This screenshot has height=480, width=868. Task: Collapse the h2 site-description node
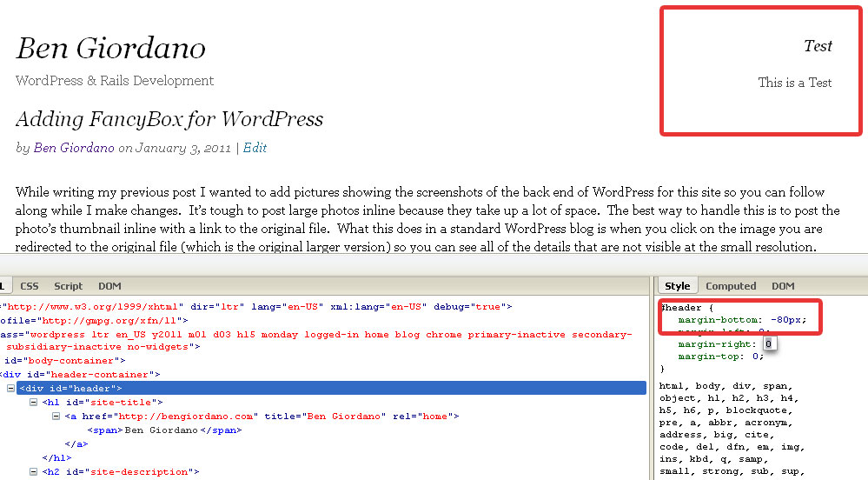(x=33, y=472)
